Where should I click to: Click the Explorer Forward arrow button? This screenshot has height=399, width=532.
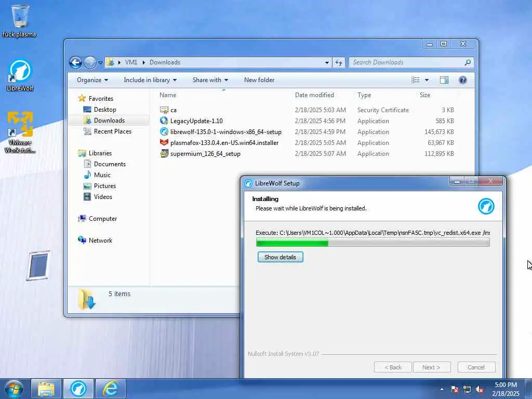click(90, 62)
